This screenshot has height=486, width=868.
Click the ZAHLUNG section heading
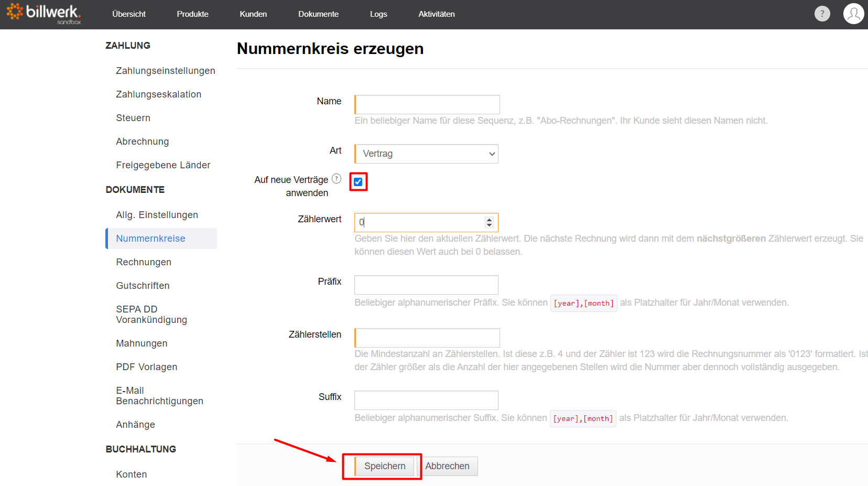128,46
